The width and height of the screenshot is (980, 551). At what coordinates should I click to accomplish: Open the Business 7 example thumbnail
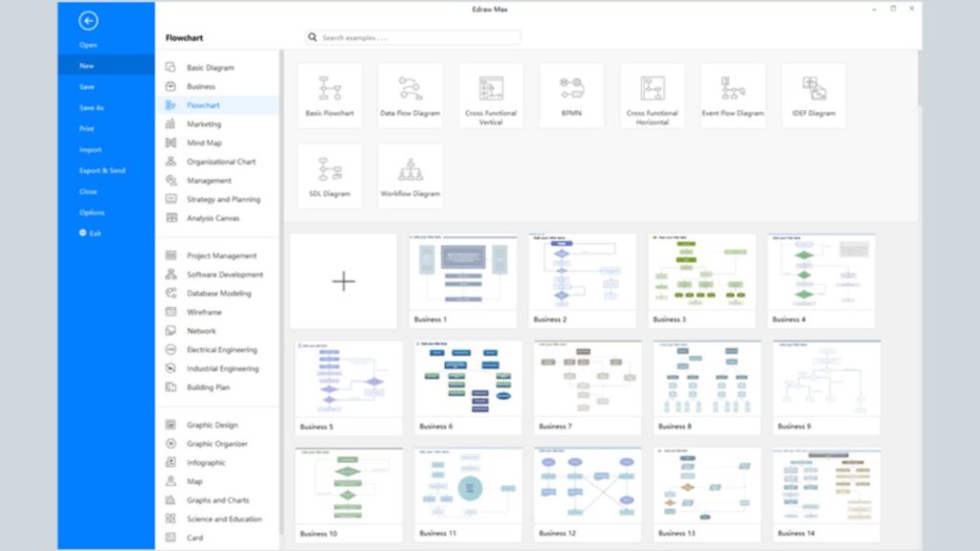[588, 388]
